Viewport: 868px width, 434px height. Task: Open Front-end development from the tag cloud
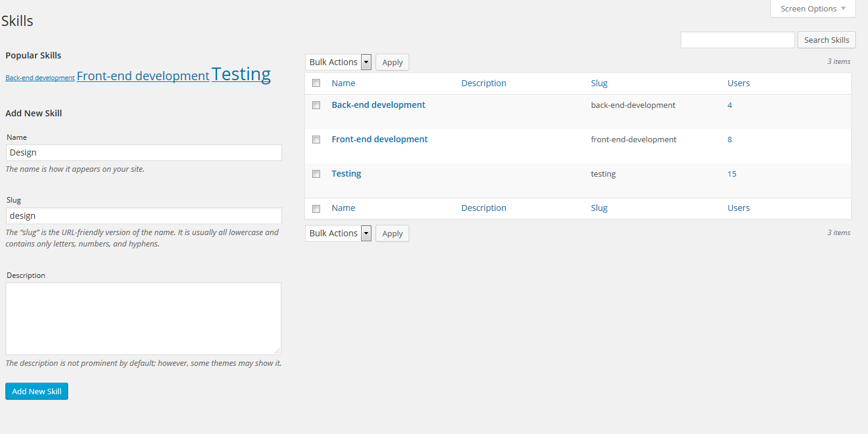pos(143,76)
